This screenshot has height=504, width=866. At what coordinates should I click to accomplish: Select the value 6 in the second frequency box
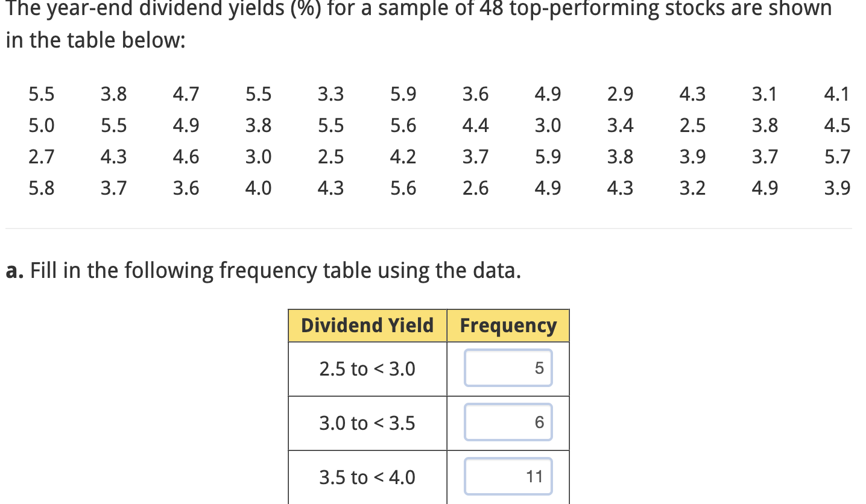point(541,422)
